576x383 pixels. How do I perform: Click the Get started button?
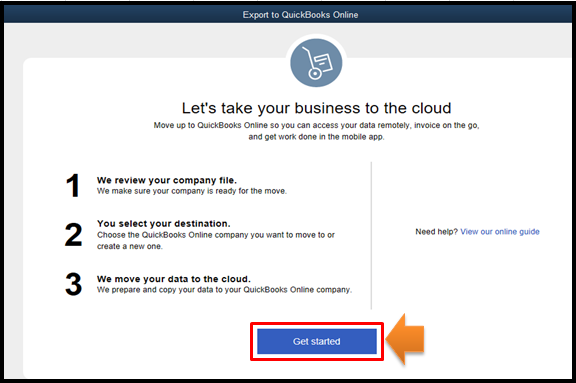click(x=317, y=342)
